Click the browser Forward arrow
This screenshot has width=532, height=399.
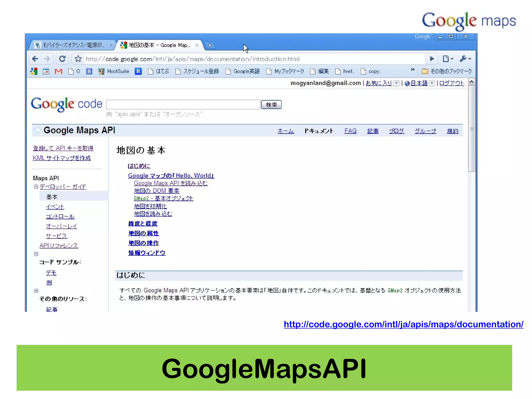pyautogui.click(x=47, y=59)
